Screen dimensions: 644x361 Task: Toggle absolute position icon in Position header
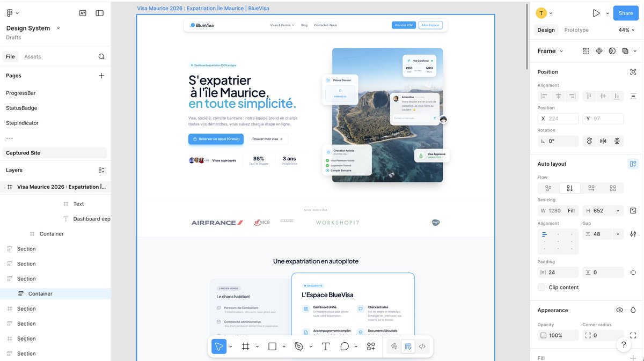pos(633,72)
